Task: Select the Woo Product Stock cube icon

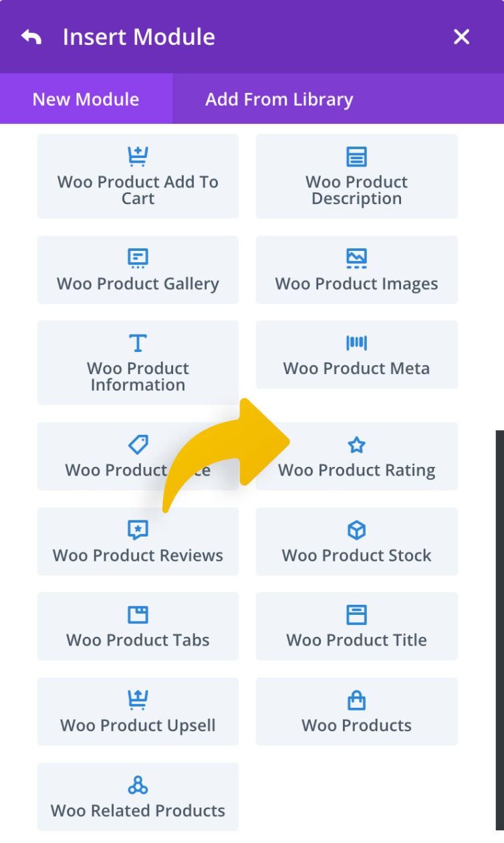Action: tap(356, 530)
